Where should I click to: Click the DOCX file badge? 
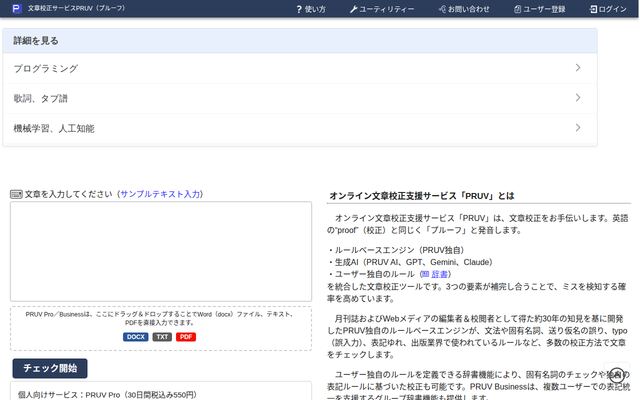click(x=136, y=337)
